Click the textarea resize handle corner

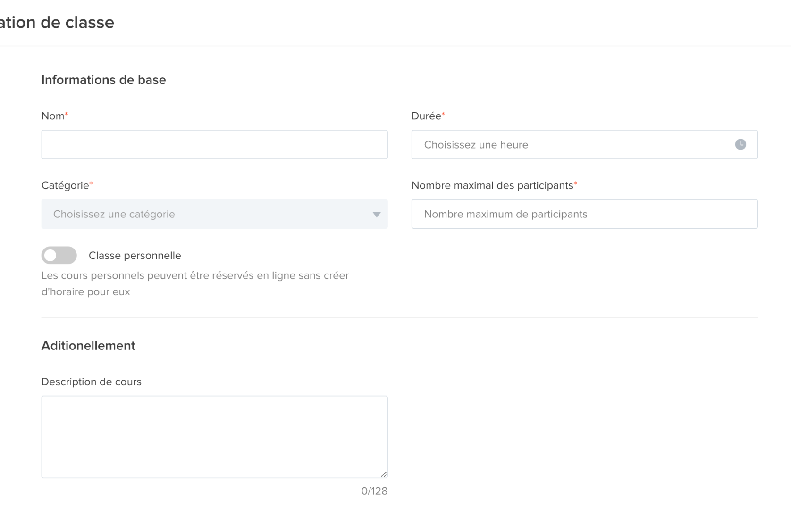384,474
